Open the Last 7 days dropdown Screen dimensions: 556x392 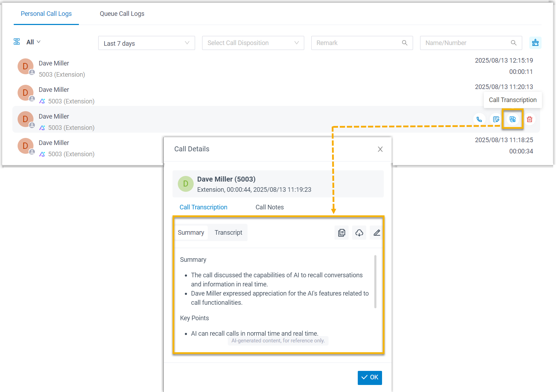(x=146, y=43)
